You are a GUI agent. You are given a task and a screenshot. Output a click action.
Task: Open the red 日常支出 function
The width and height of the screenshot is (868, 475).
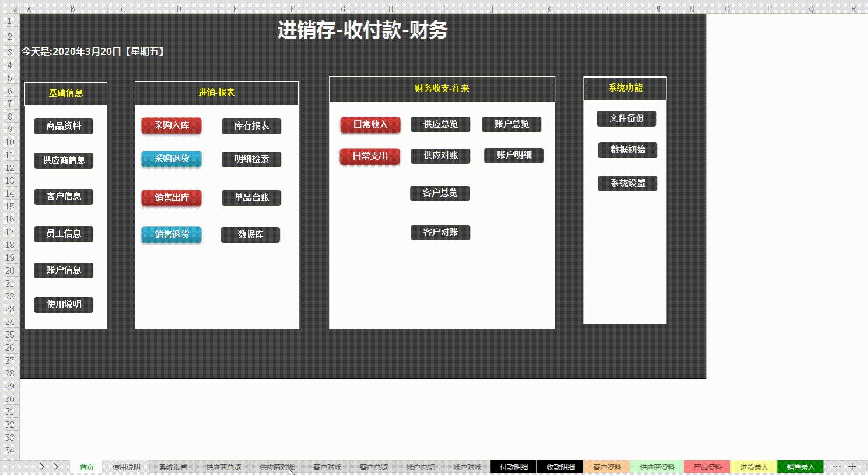(370, 156)
